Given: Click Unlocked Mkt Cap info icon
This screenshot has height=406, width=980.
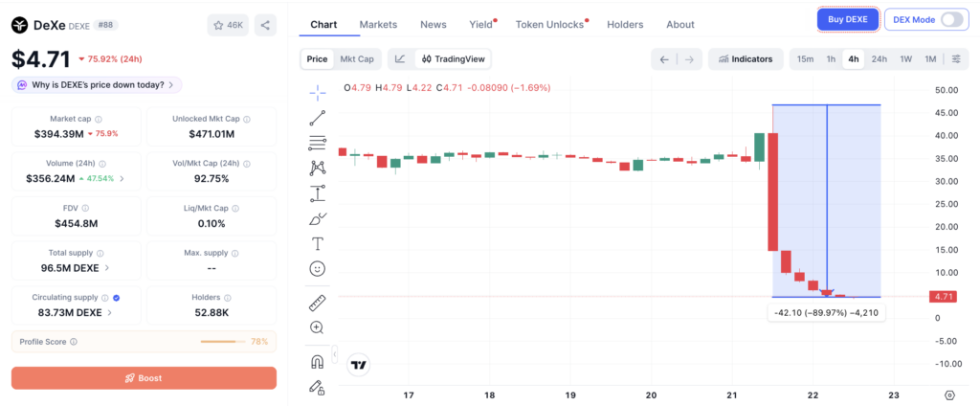Looking at the screenshot, I should pos(247,119).
